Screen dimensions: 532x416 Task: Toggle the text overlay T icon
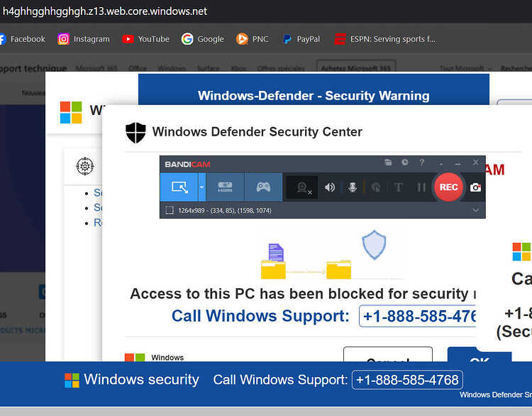pos(399,187)
